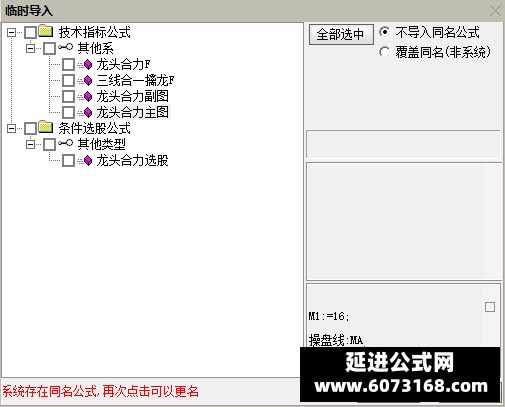Tick the checkbox for 龙头合力选股
This screenshot has width=505, height=407.
pos(68,161)
